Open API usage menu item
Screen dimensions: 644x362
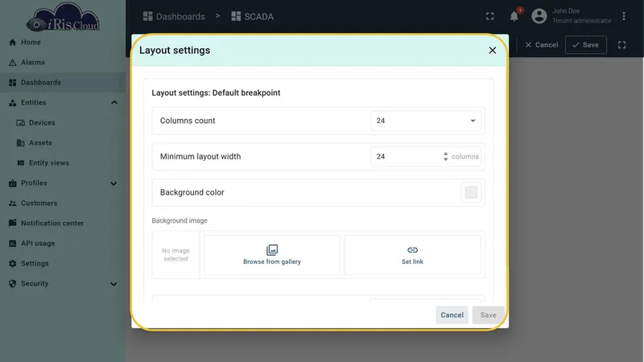point(63,244)
